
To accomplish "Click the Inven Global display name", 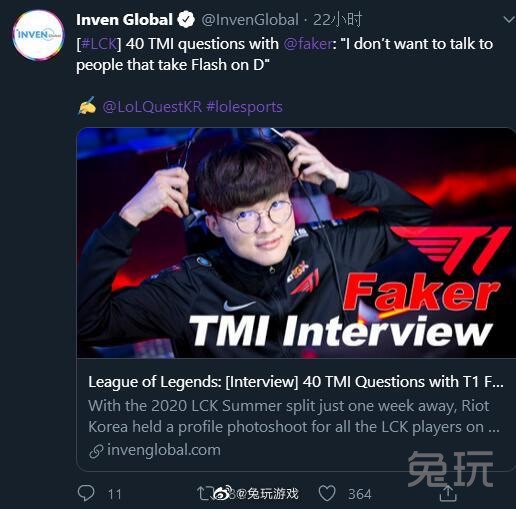I will [x=124, y=20].
